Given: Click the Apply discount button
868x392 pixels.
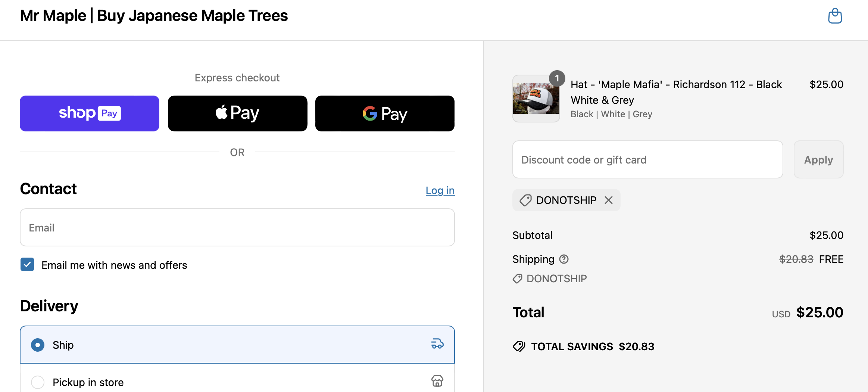Looking at the screenshot, I should [x=818, y=159].
